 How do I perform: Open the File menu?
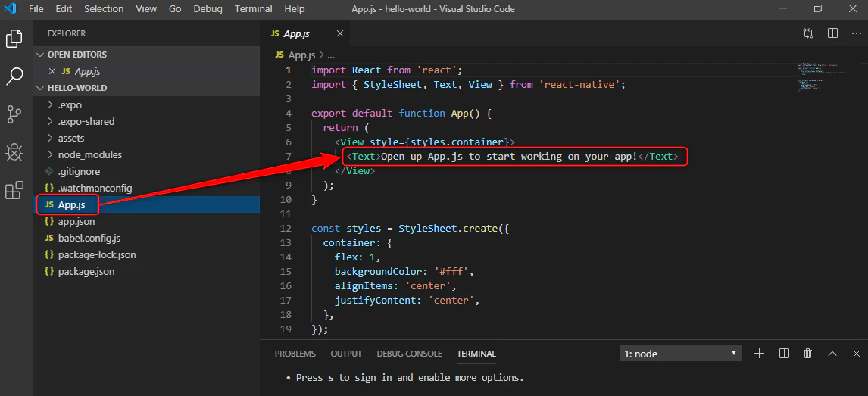tap(36, 9)
